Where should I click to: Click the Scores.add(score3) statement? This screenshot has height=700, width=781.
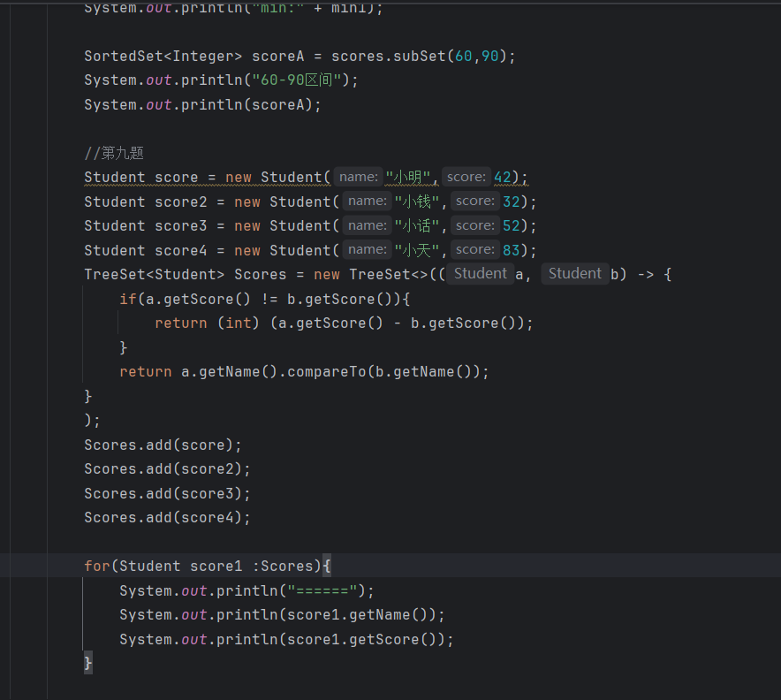point(167,493)
